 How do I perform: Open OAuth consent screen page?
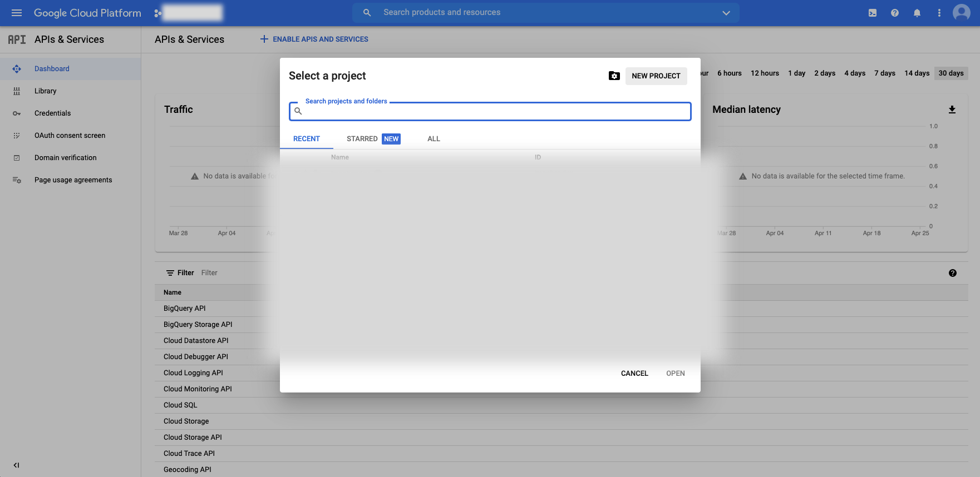point(70,136)
